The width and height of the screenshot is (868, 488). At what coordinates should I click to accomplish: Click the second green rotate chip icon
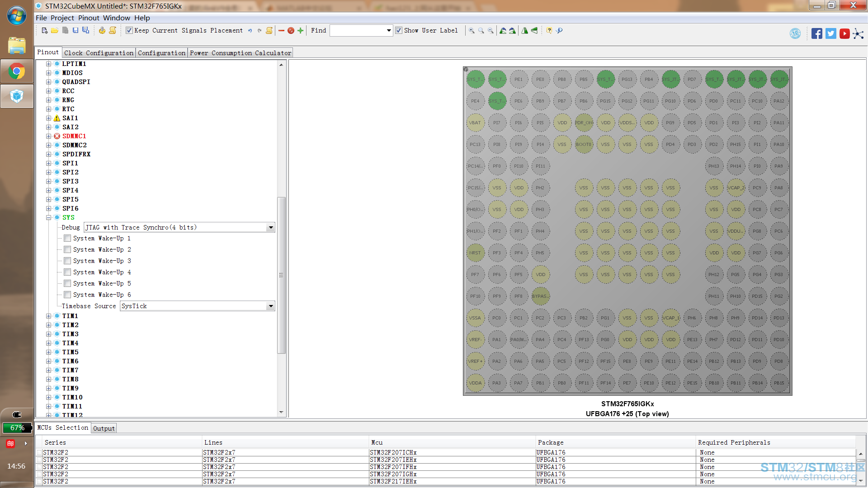[512, 30]
